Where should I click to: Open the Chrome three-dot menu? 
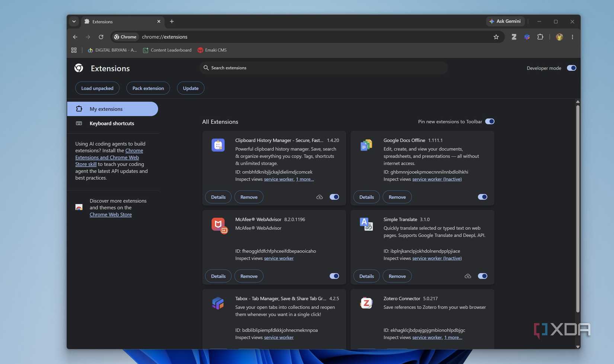[x=572, y=37]
